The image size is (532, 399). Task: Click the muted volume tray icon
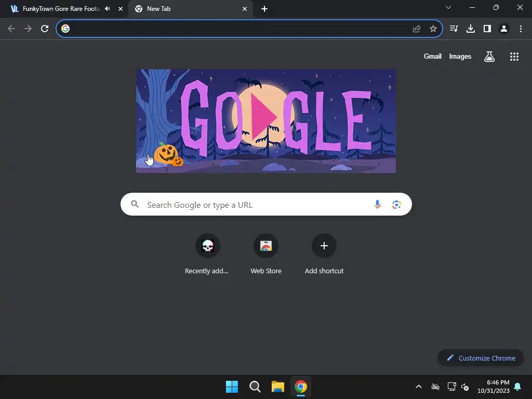465,387
